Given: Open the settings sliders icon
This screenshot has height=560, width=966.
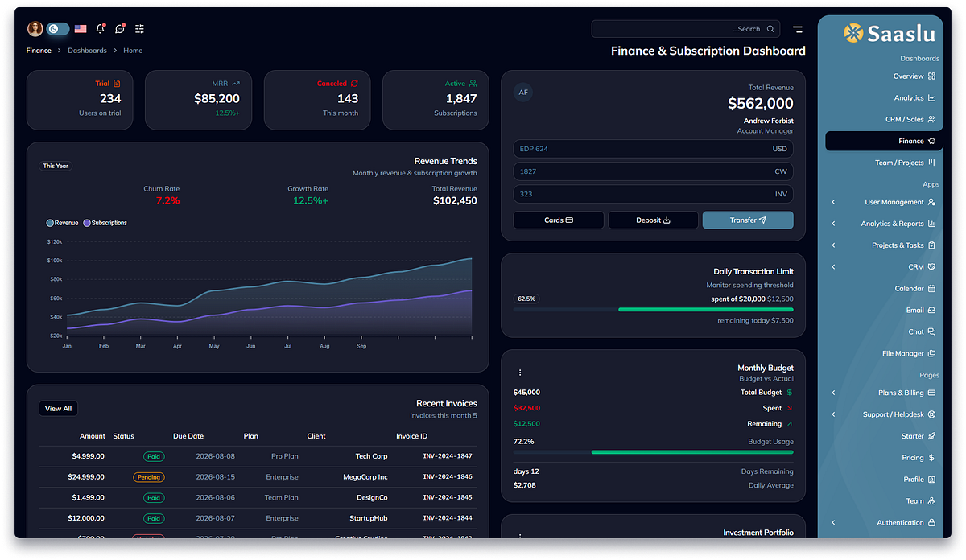Looking at the screenshot, I should point(139,29).
